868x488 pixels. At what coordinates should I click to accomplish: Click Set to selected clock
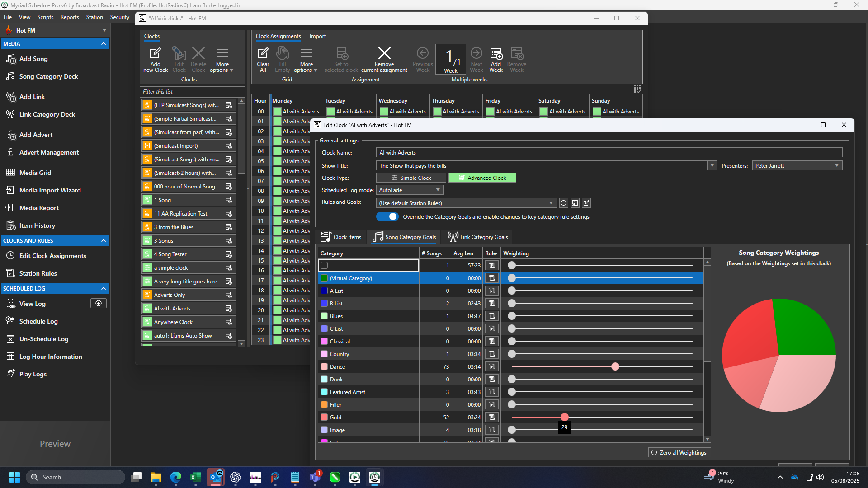[x=341, y=59]
